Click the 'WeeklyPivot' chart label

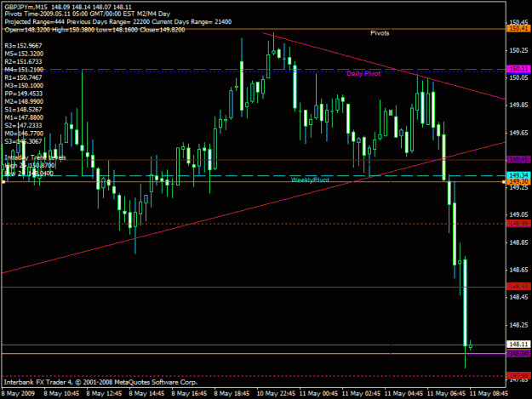(x=310, y=180)
